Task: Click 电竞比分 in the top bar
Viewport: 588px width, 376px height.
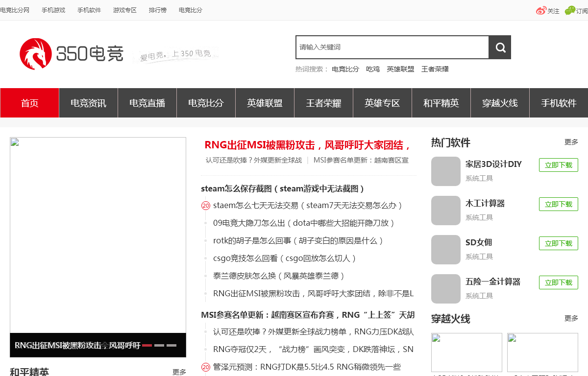Action: click(191, 10)
